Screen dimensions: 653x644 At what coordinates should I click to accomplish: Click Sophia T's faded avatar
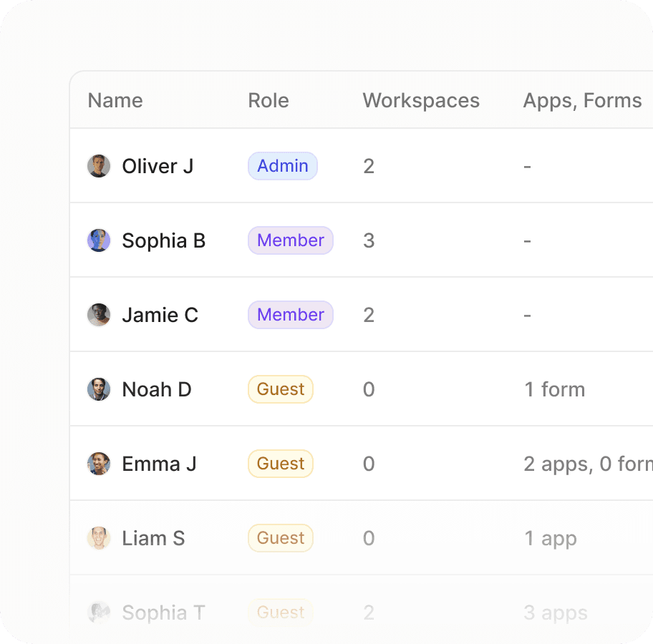99,613
